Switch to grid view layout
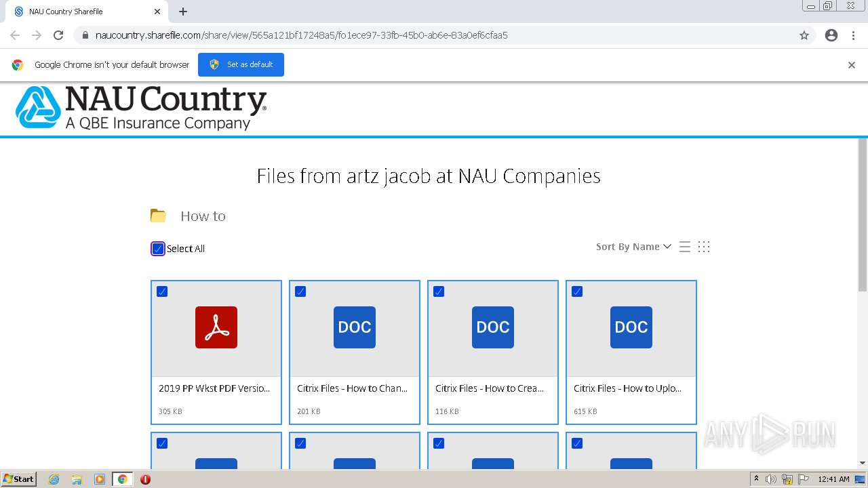The height and width of the screenshot is (488, 868). coord(704,247)
